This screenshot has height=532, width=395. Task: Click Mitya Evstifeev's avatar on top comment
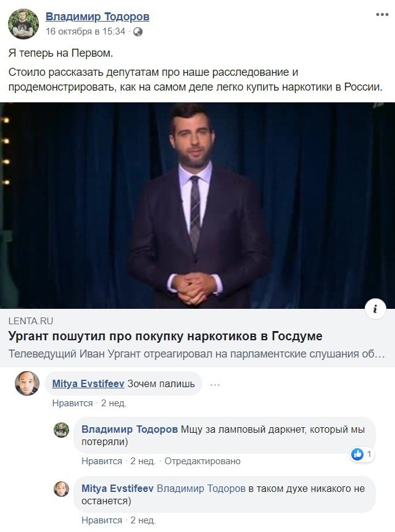[27, 383]
